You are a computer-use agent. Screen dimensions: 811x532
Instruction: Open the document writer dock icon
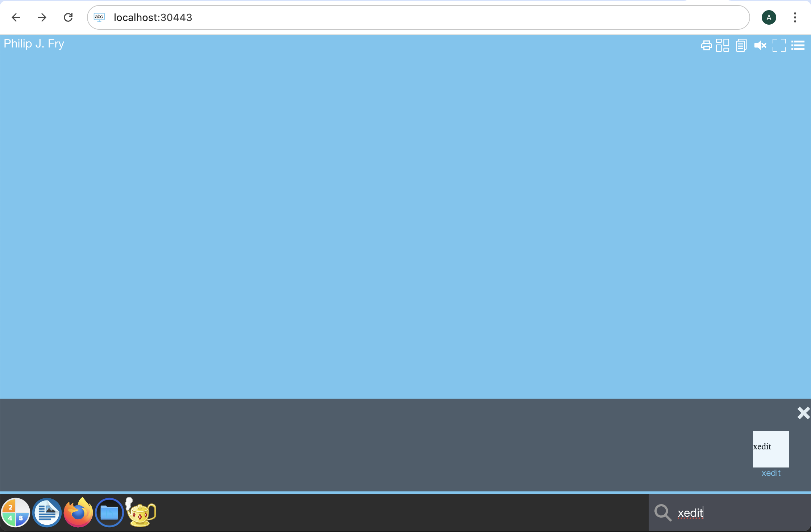pos(47,512)
